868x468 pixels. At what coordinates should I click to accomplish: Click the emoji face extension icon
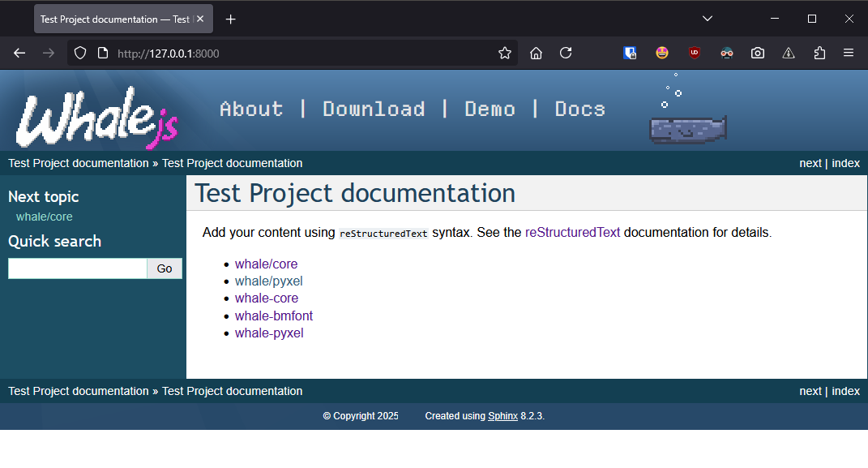(662, 54)
